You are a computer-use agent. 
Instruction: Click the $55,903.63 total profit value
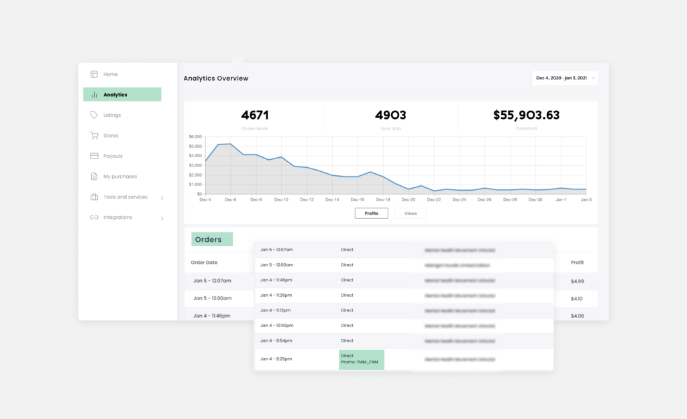coord(526,115)
